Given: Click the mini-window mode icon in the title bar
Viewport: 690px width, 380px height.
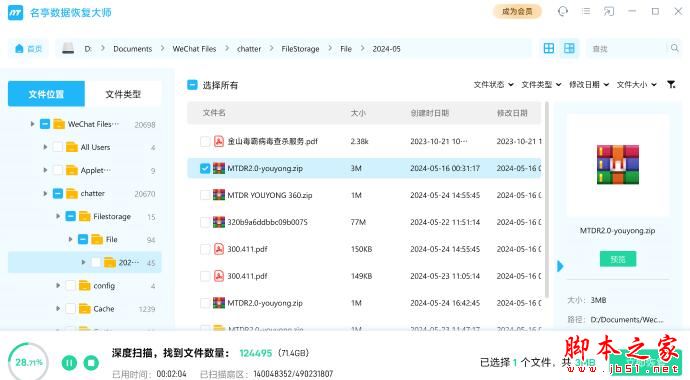Looking at the screenshot, I should coord(609,11).
